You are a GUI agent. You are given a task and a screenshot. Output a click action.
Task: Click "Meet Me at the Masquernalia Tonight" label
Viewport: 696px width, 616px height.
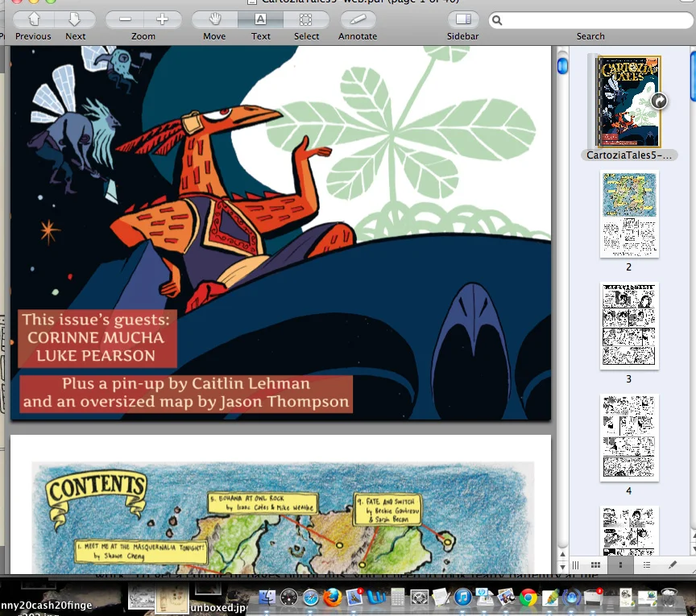141,552
